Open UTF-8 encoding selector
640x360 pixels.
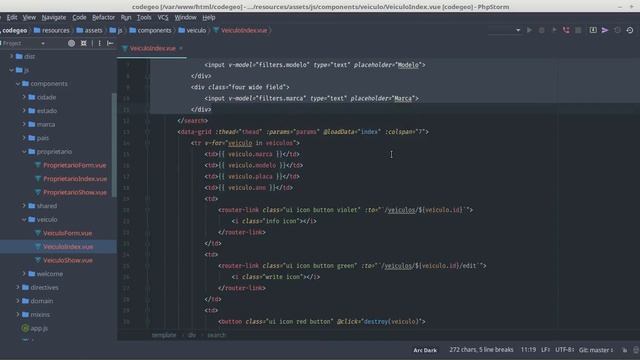pyautogui.click(x=564, y=350)
